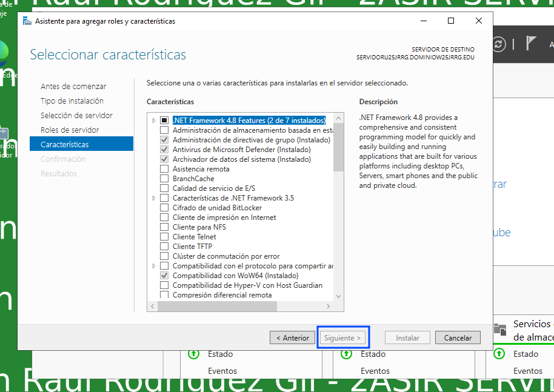Check Características de .NET Framework 3.5 checkbox
The height and width of the screenshot is (392, 554).
pos(164,198)
